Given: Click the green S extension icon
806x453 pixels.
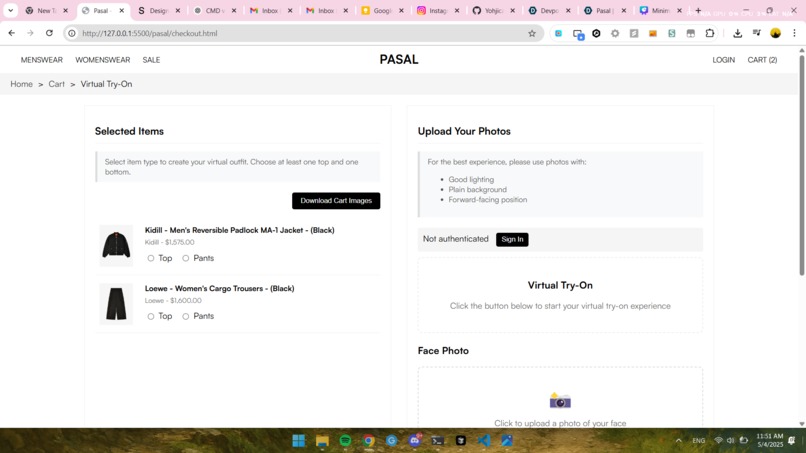Looking at the screenshot, I should pos(671,33).
